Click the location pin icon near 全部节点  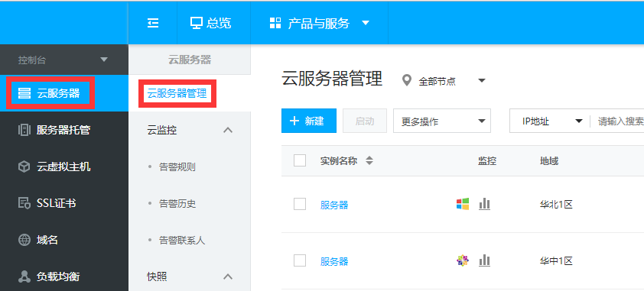[x=407, y=80]
